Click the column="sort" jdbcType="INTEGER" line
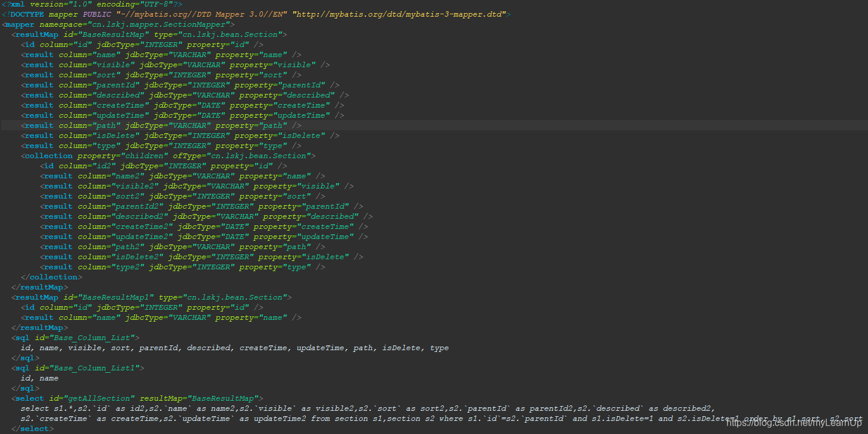The image size is (868, 434). (x=161, y=75)
